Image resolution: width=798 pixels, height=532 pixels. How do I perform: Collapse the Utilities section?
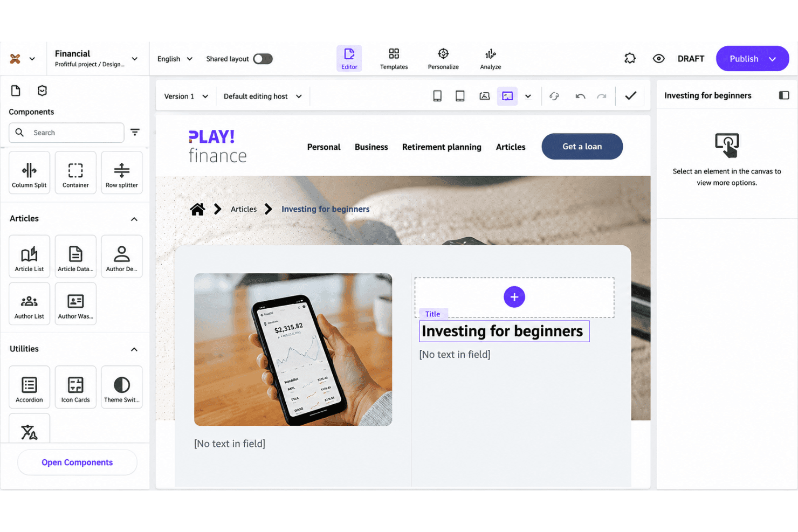(134, 349)
